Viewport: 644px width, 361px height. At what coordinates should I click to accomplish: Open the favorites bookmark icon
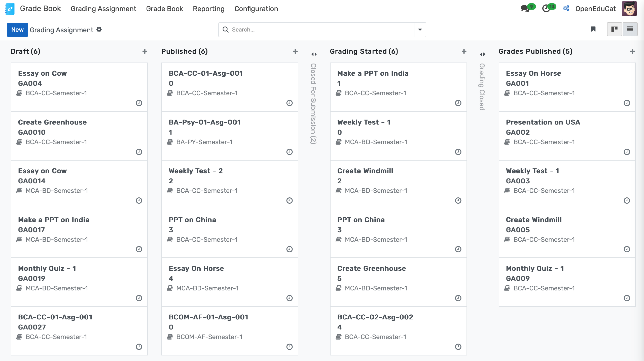click(593, 29)
